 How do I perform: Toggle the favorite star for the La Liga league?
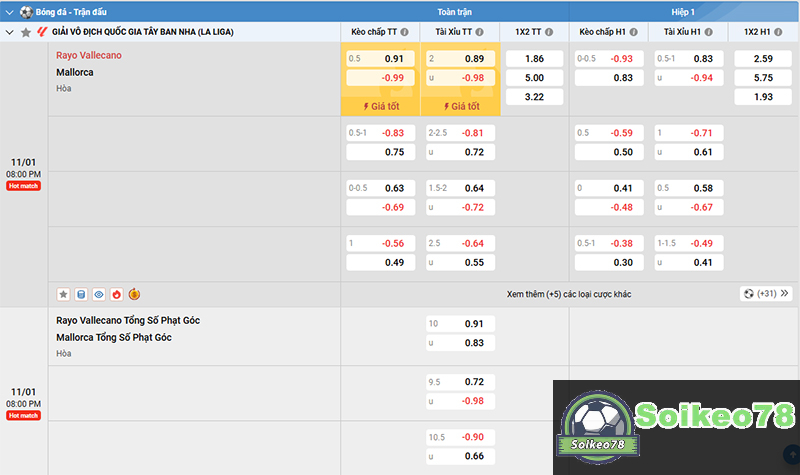coord(26,32)
